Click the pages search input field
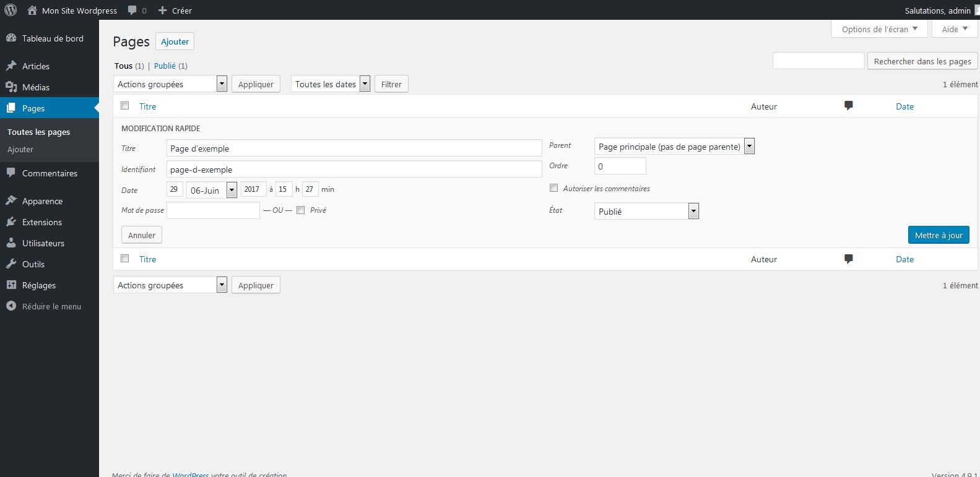This screenshot has width=980, height=477. (818, 61)
